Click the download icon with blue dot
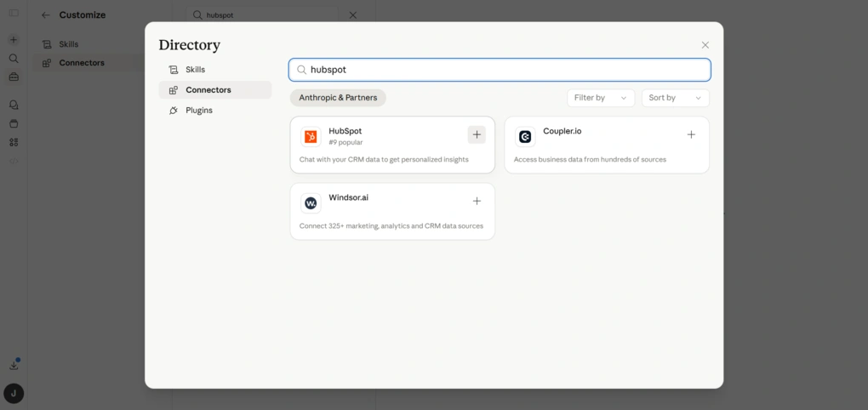Viewport: 868px width, 410px height. [14, 365]
